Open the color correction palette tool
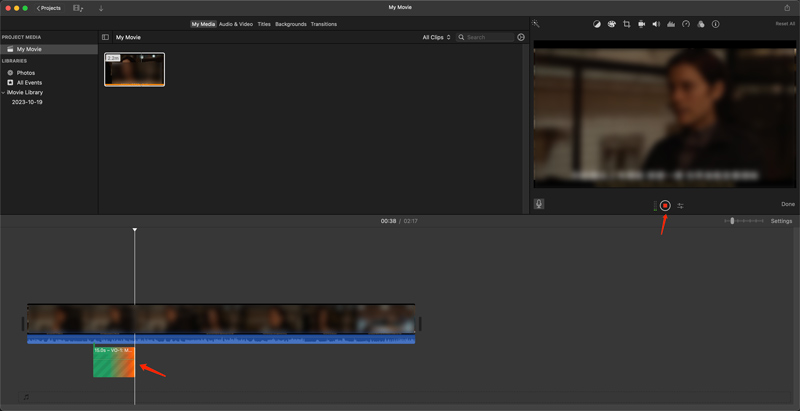Image resolution: width=800 pixels, height=411 pixels. click(611, 24)
